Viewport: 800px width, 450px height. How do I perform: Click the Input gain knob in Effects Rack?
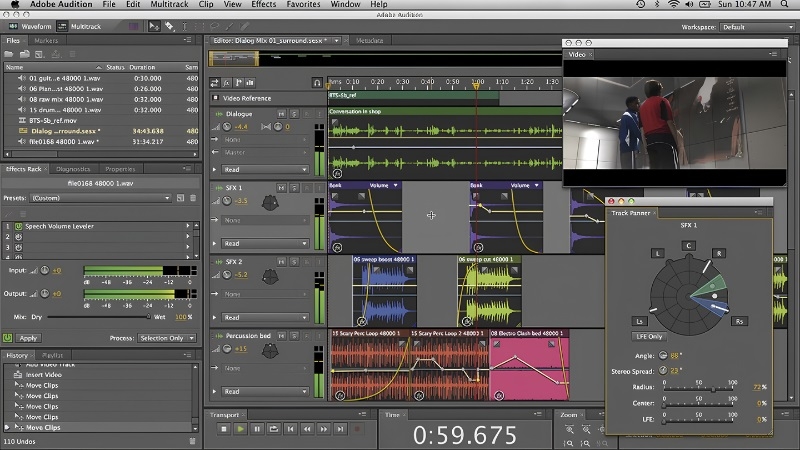coord(45,270)
